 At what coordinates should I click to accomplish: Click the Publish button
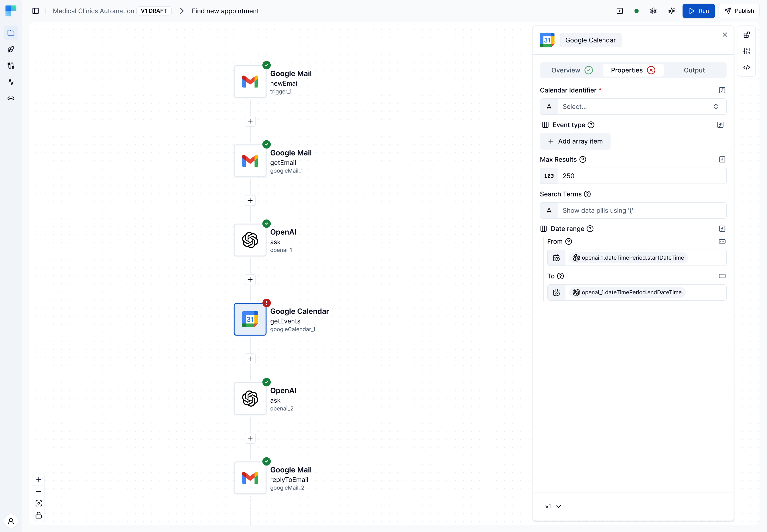pyautogui.click(x=739, y=11)
